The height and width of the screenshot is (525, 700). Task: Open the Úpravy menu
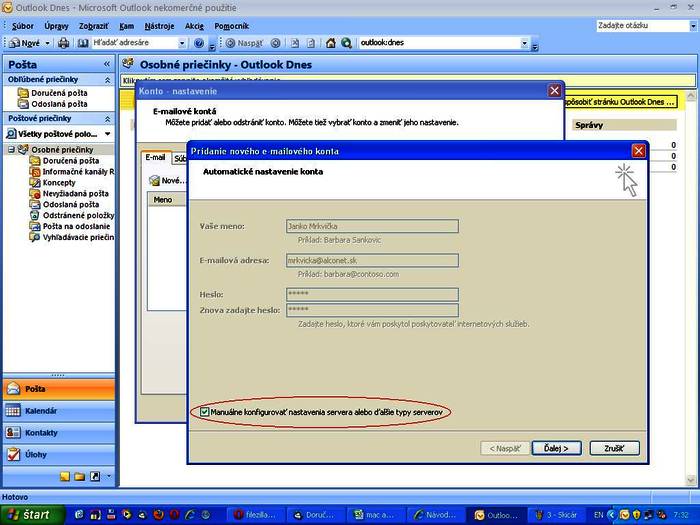click(x=56, y=26)
